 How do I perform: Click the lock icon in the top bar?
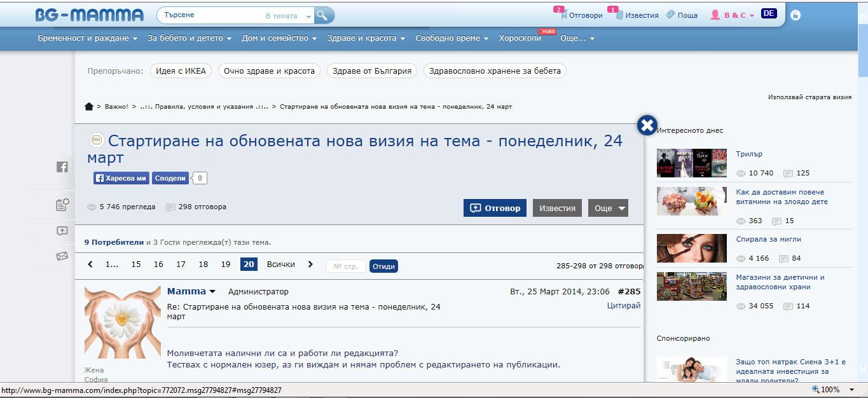point(796,15)
